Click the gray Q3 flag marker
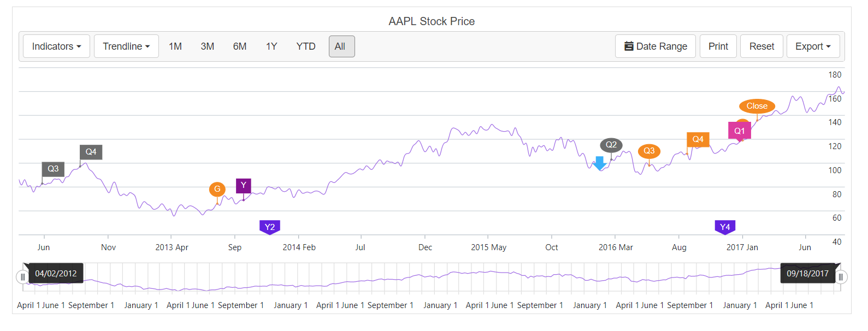Screen dimensions: 868x331 [x=53, y=169]
